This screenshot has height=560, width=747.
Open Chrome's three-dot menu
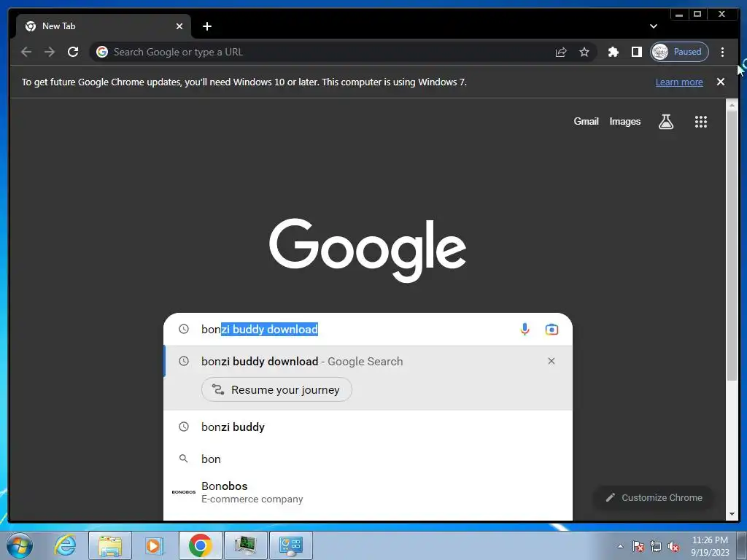click(722, 52)
